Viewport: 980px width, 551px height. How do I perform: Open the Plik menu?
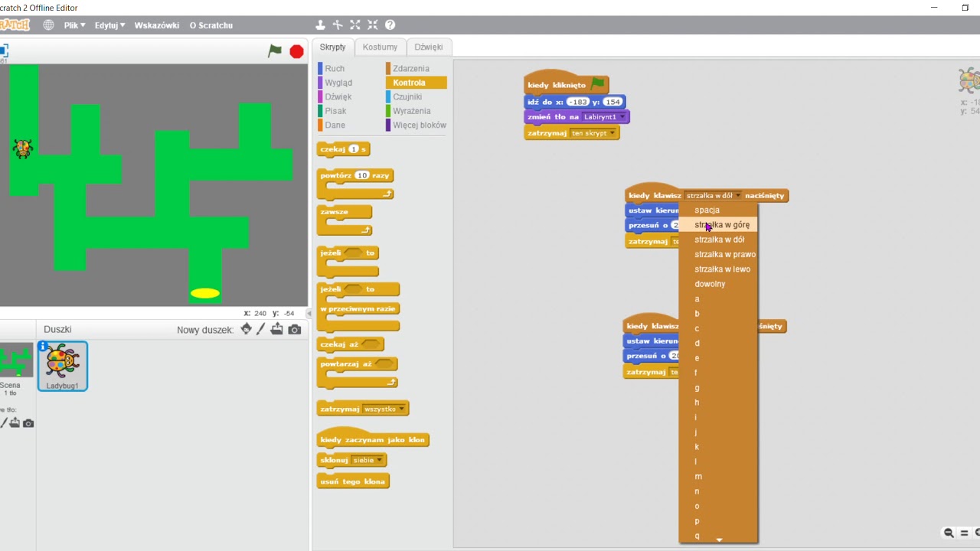pos(75,25)
